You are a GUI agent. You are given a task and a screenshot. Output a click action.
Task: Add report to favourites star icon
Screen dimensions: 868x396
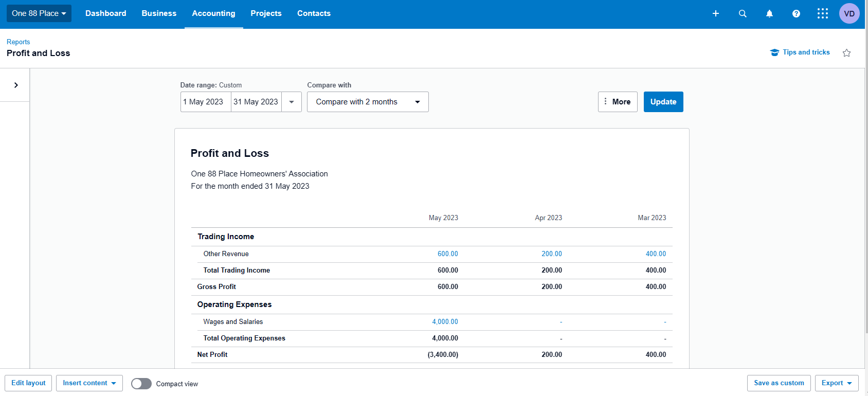pyautogui.click(x=846, y=52)
